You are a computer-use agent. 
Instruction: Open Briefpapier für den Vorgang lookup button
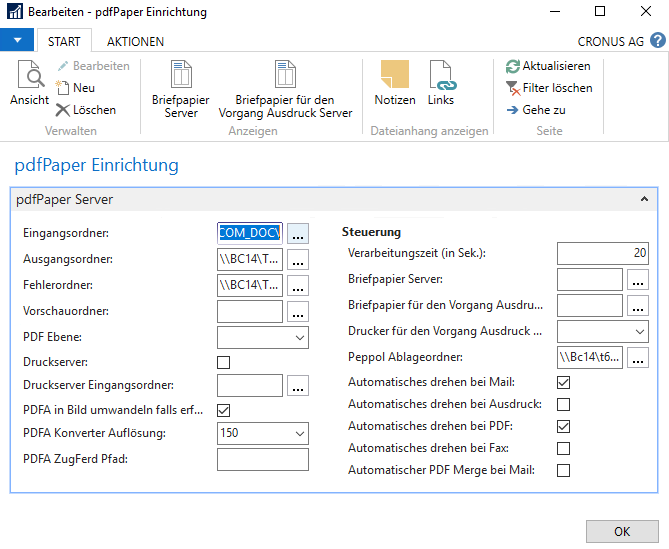(x=638, y=305)
